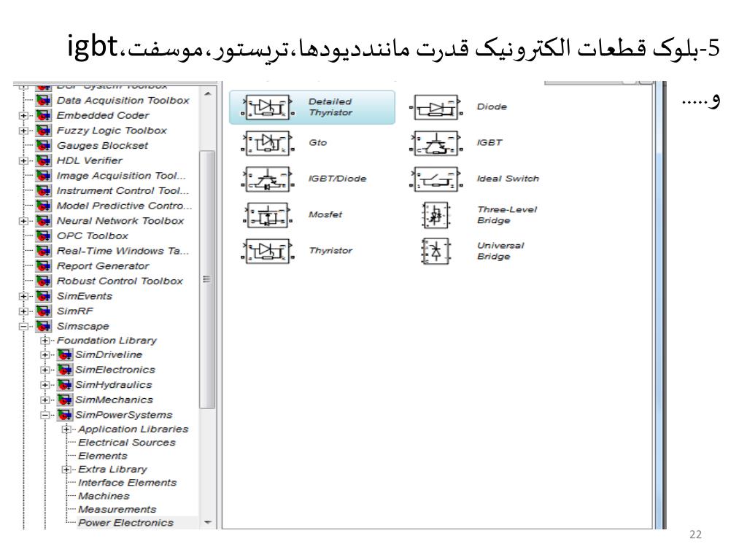The image size is (747, 560).
Task: Click the Detailed Thyristor label
Action: 330,107
